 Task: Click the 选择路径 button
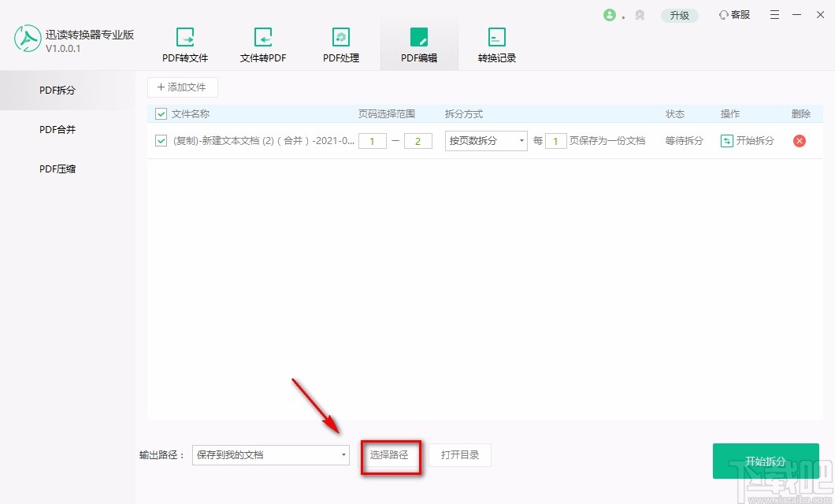[x=391, y=455]
